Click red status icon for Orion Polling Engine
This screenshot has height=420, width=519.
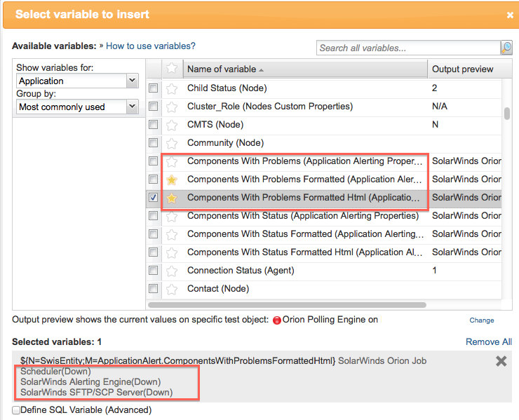point(277,320)
